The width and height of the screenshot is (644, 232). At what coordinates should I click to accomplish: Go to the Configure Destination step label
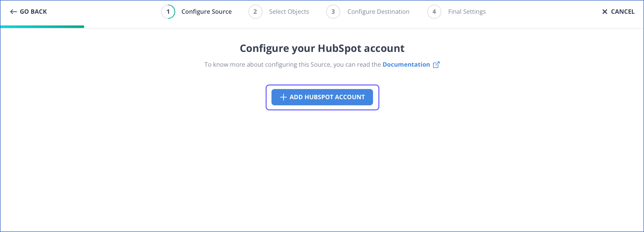[378, 12]
